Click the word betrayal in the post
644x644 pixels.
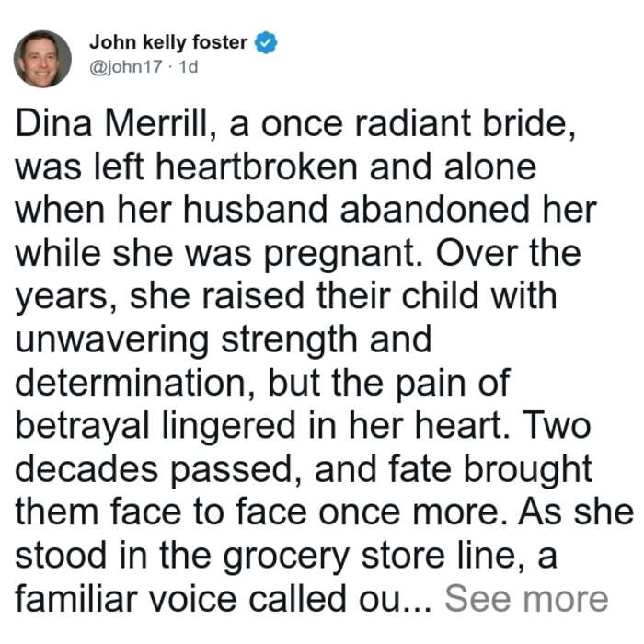82,427
